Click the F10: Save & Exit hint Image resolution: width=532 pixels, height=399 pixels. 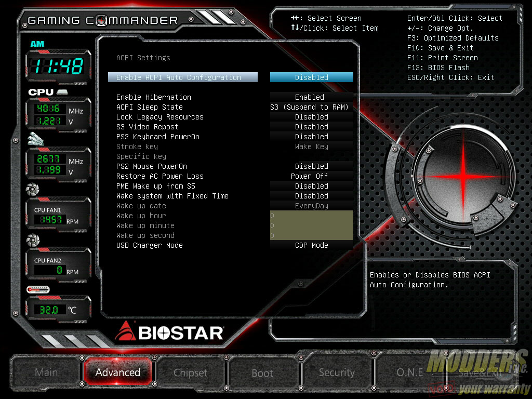pyautogui.click(x=440, y=48)
